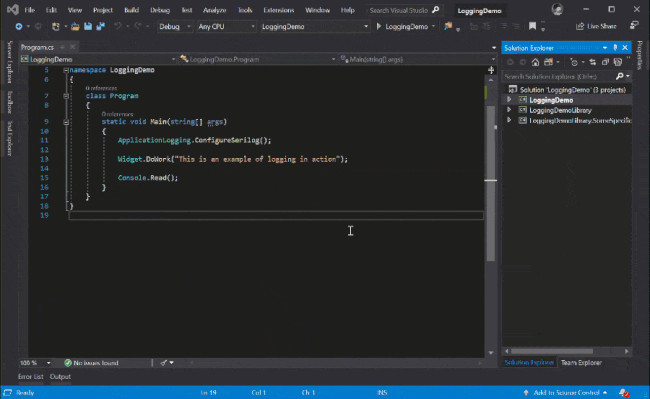This screenshot has height=399, width=650.
Task: Open the LoggingDemo startup project dropdown
Action: click(315, 27)
